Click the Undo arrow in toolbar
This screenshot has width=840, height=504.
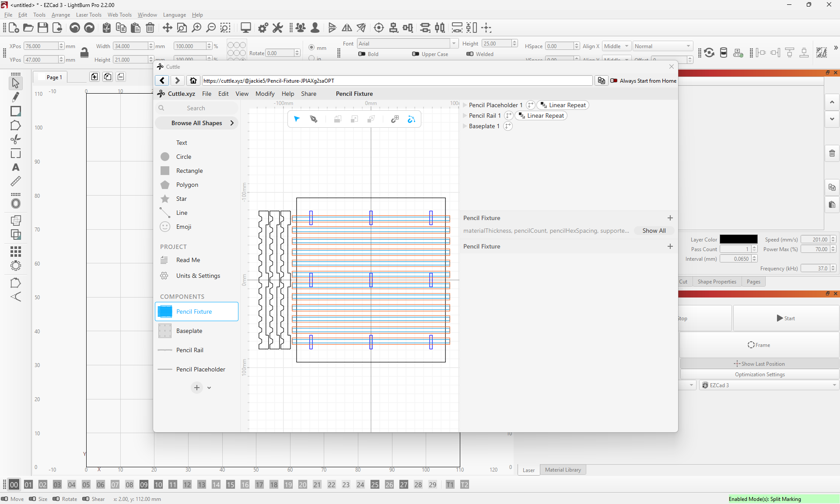(75, 28)
